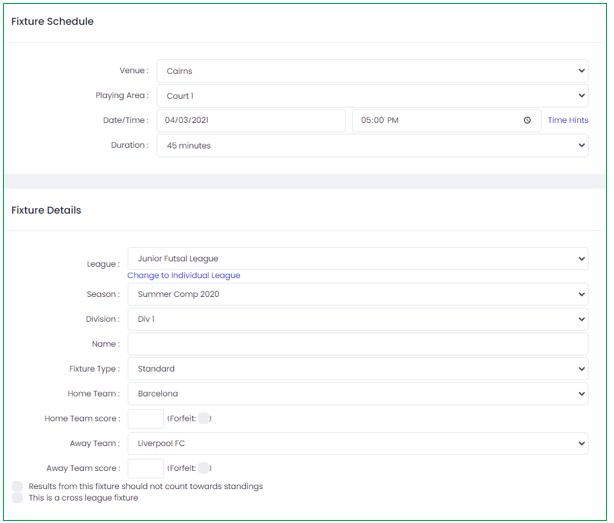Open the League dropdown Junior Futsal League
Image resolution: width=614 pixels, height=523 pixels.
click(358, 258)
